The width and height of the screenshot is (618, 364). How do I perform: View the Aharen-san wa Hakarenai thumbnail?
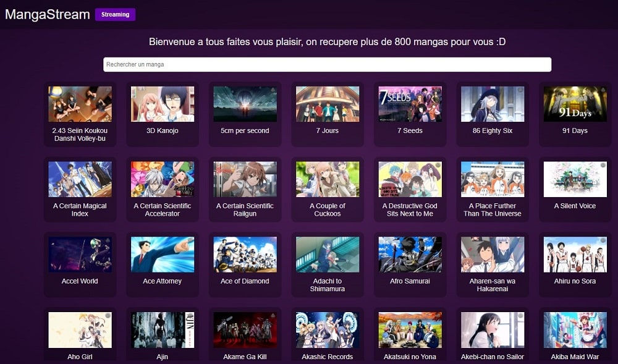tap(493, 255)
